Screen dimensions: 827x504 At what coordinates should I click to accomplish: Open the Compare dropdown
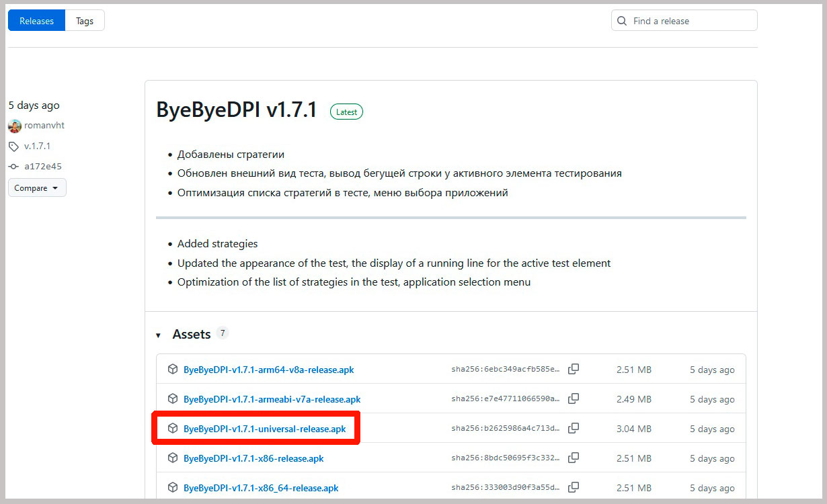click(37, 188)
